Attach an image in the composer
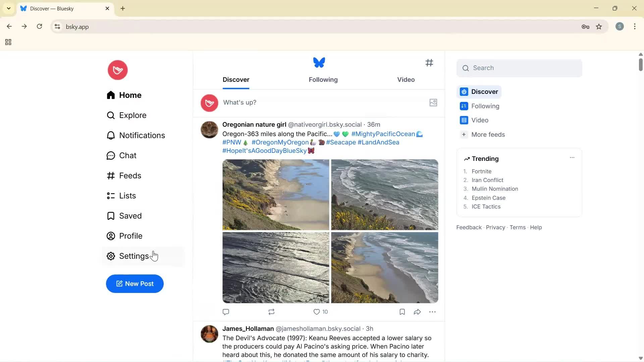 click(x=433, y=103)
